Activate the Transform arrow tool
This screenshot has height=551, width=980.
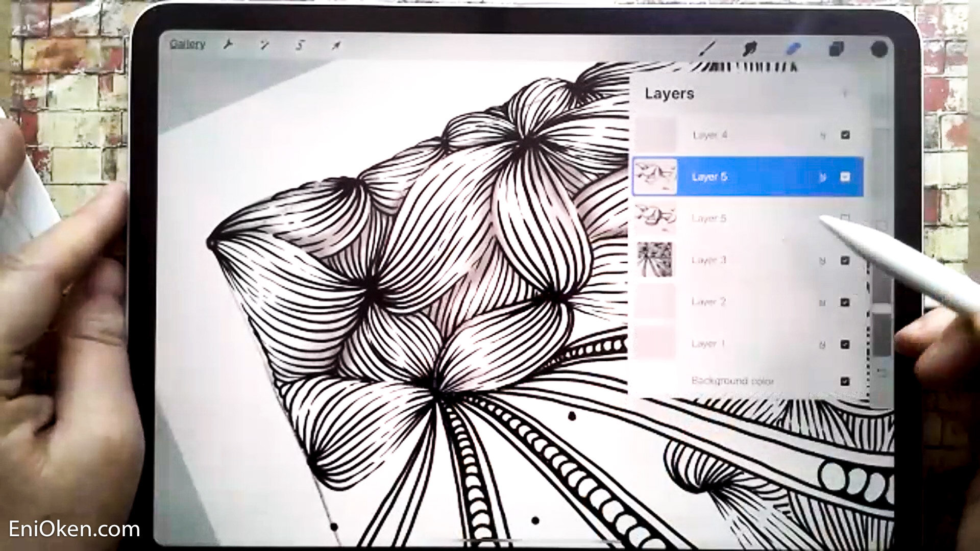[x=336, y=46]
